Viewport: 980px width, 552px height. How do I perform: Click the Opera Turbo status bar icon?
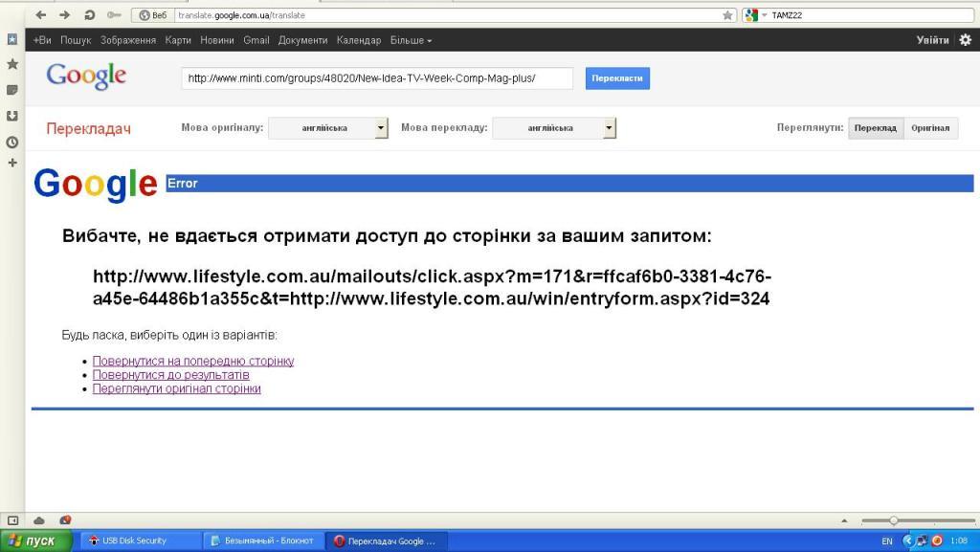click(x=65, y=520)
